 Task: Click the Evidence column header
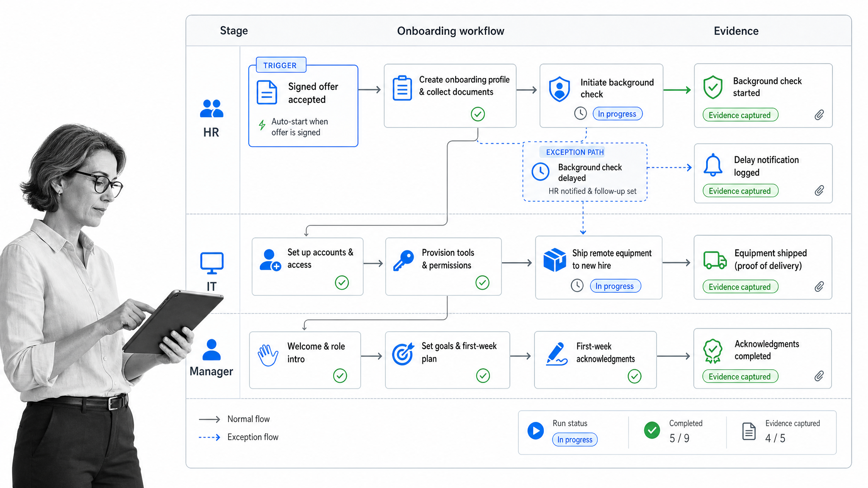point(736,31)
